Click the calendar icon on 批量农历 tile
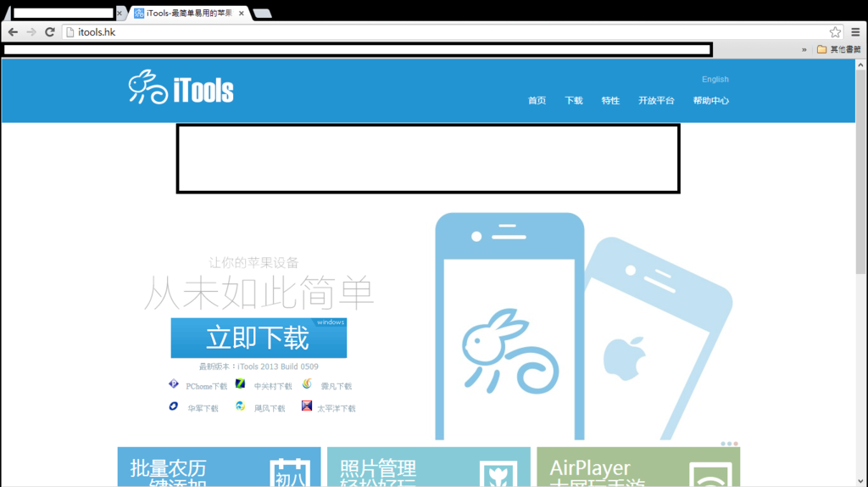This screenshot has width=868, height=487. click(290, 473)
